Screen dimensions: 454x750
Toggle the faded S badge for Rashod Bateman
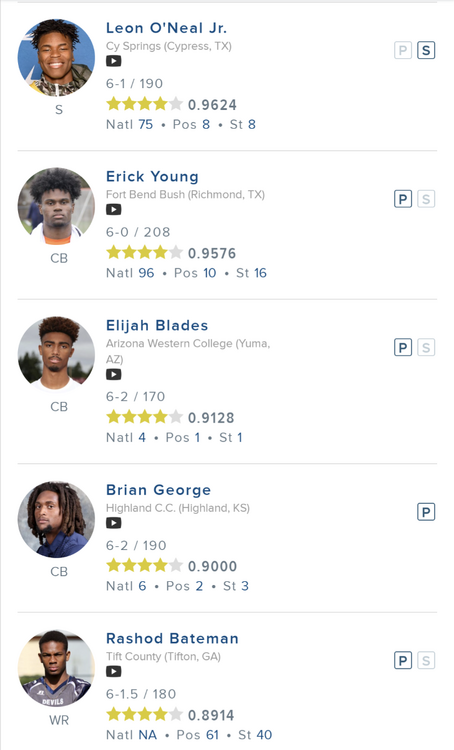[x=426, y=661]
